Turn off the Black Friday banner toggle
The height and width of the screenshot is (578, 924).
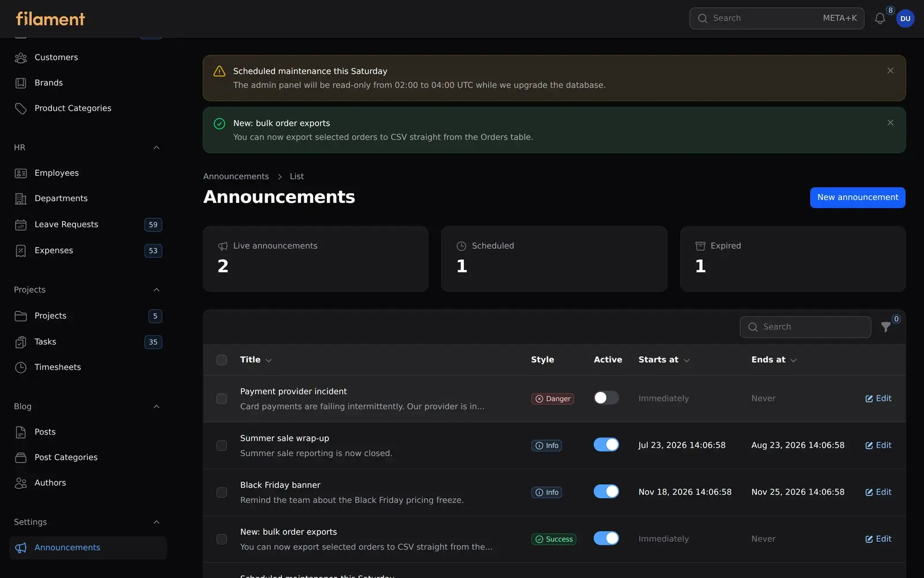coord(606,491)
